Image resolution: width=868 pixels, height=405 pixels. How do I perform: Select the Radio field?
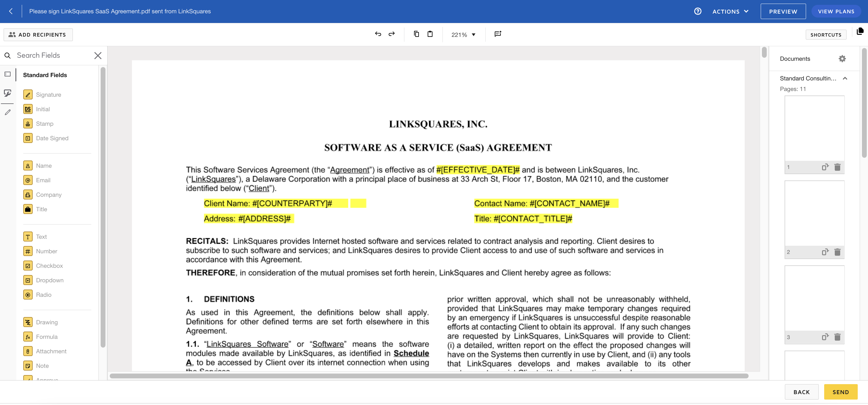click(x=38, y=295)
